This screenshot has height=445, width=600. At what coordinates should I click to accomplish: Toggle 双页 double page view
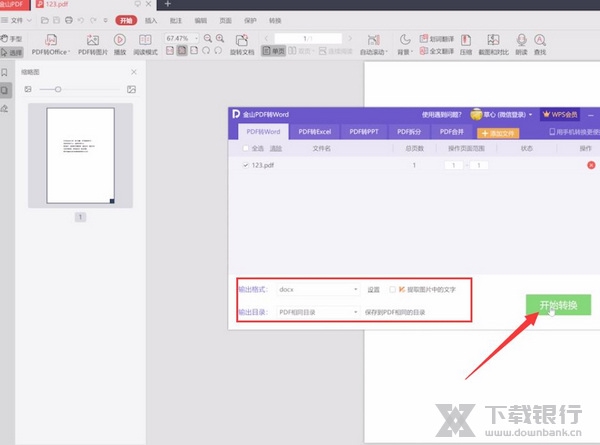click(x=300, y=51)
